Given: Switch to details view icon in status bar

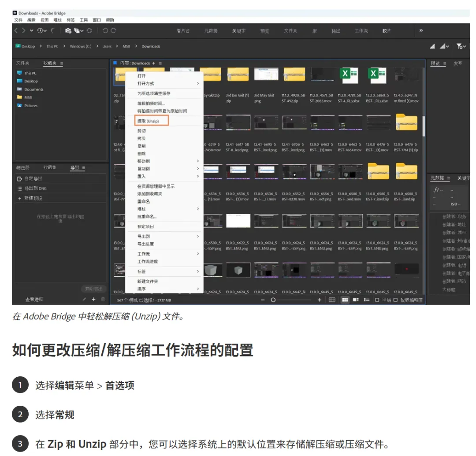Looking at the screenshot, I should pos(356,300).
